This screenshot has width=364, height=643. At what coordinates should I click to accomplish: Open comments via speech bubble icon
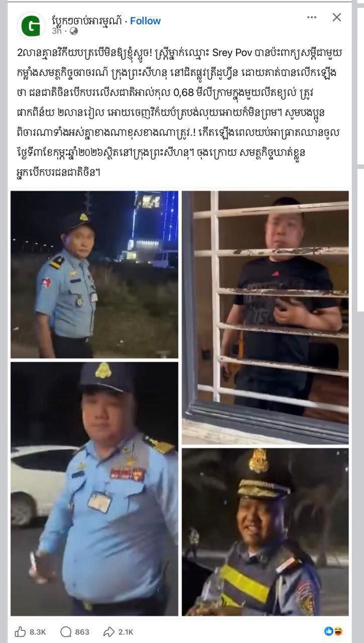click(x=66, y=631)
